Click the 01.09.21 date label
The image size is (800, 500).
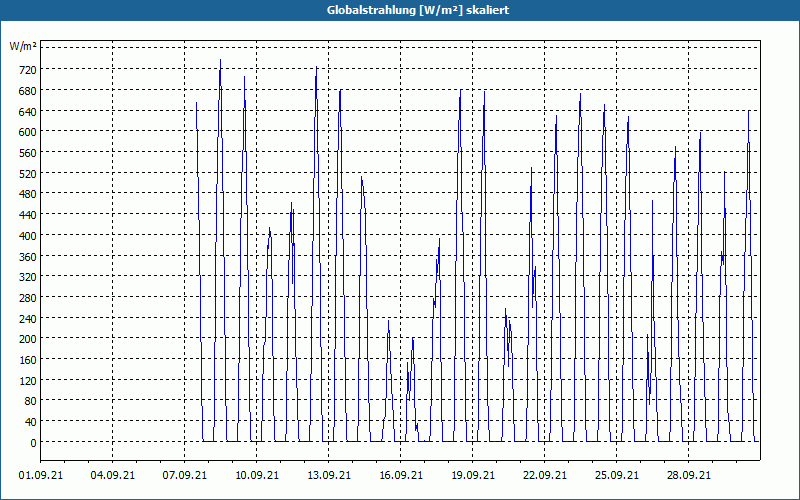(x=41, y=476)
